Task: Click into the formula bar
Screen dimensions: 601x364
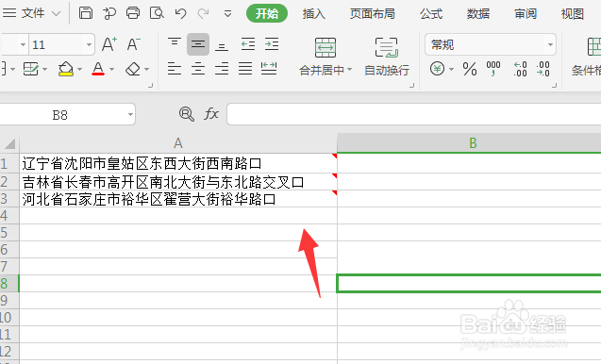Action: [414, 114]
